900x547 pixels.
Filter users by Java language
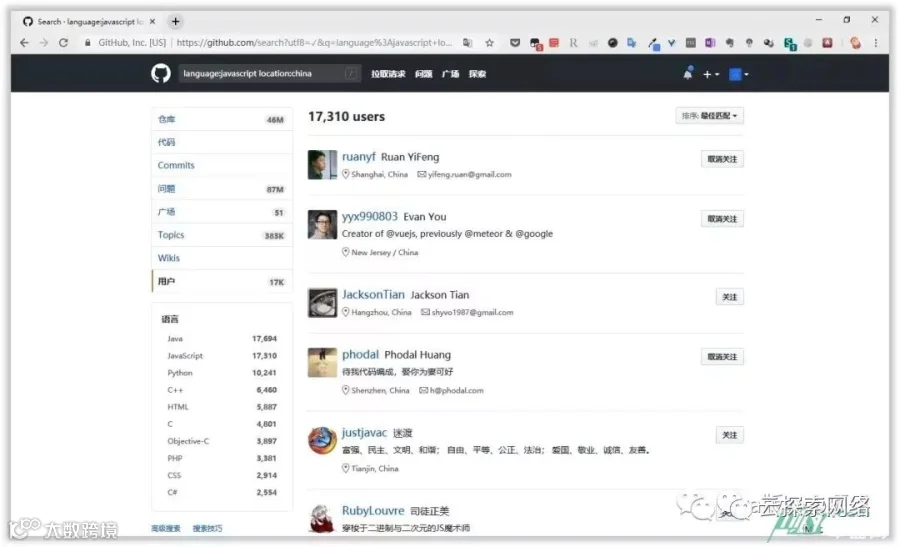click(x=222, y=339)
